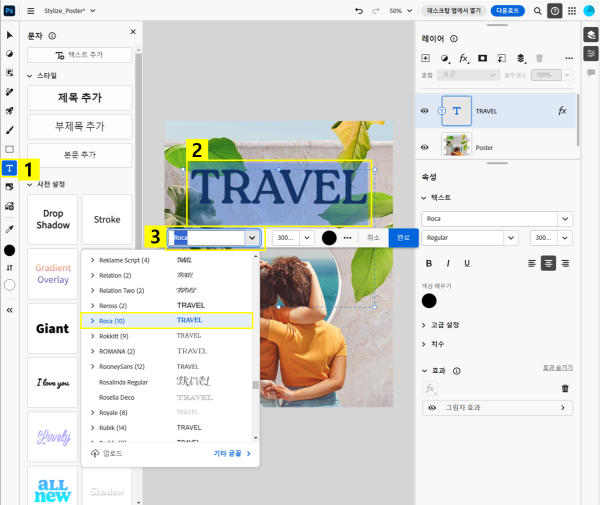Open the user profile avatar
Image resolution: width=600 pixels, height=505 pixels.
(589, 11)
